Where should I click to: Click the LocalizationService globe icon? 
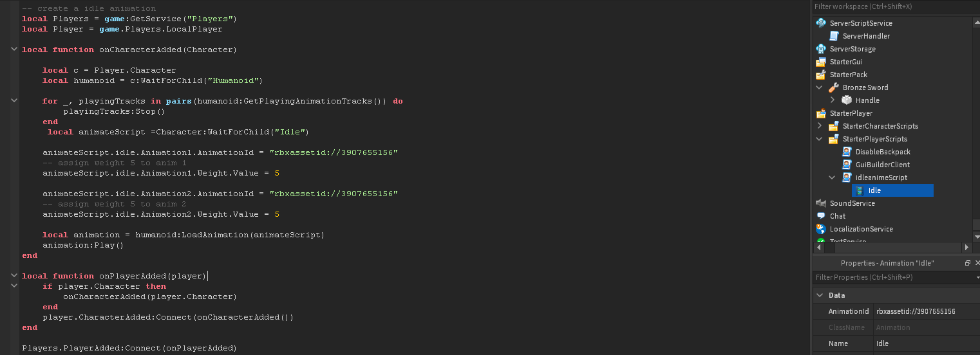click(x=821, y=229)
